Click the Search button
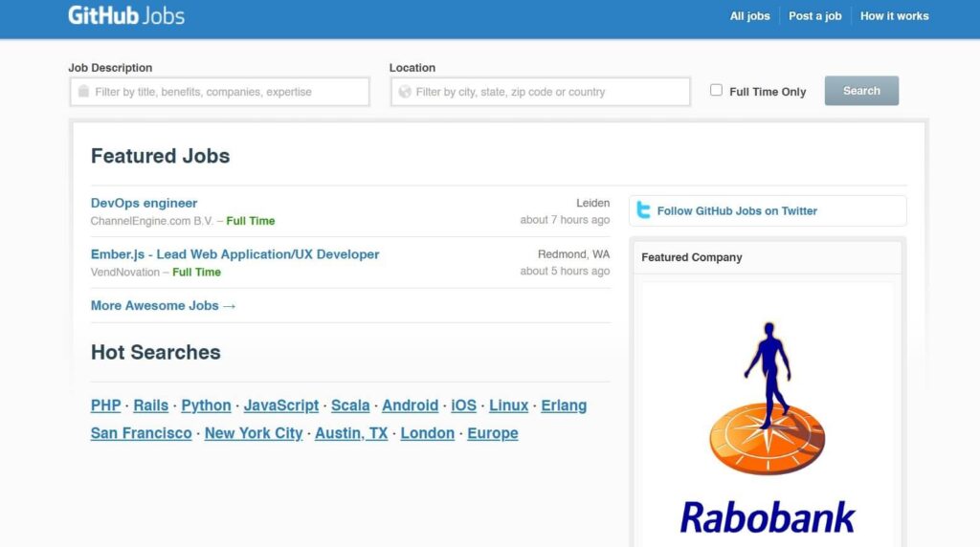This screenshot has height=547, width=980. (x=861, y=91)
